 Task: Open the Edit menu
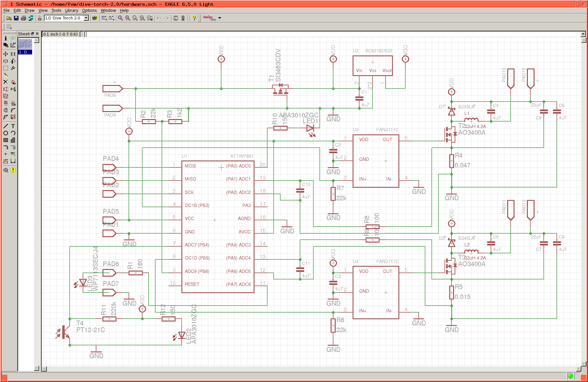[x=17, y=10]
